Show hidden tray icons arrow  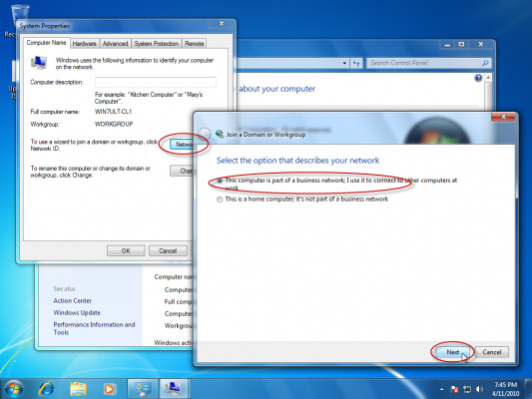[x=441, y=389]
